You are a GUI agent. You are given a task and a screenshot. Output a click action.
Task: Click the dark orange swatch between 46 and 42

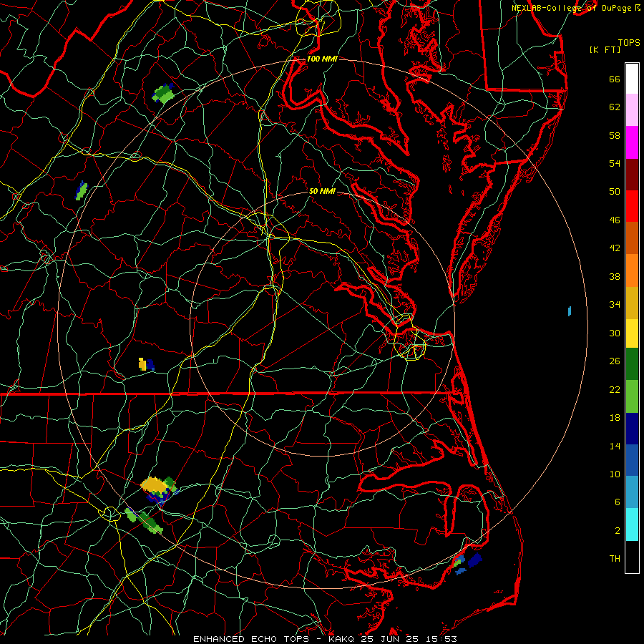pos(632,238)
